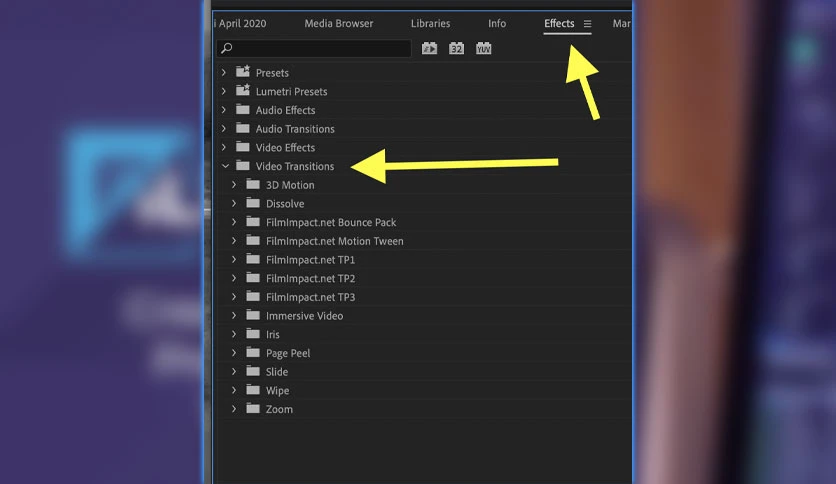
Task: Expand the 3D Motion folder
Action: (x=234, y=184)
